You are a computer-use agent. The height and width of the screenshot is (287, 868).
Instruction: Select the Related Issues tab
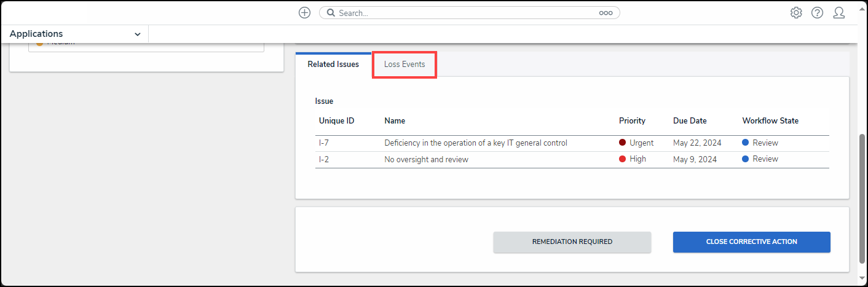[333, 65]
